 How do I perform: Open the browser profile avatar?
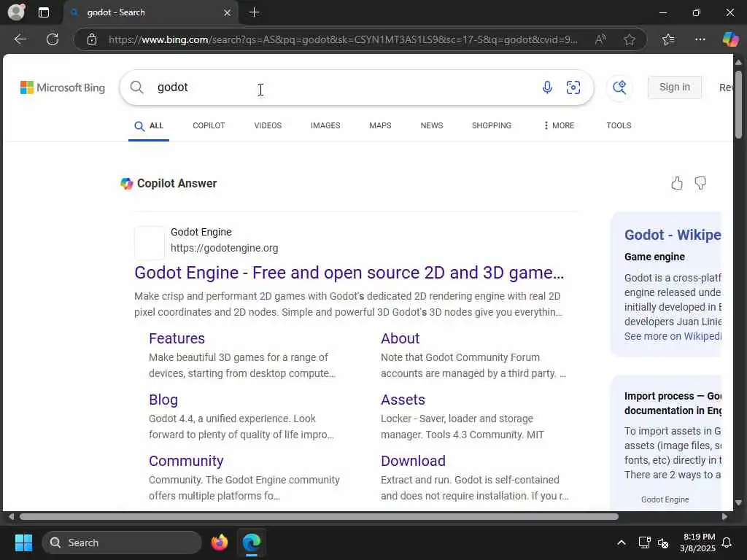pos(17,12)
